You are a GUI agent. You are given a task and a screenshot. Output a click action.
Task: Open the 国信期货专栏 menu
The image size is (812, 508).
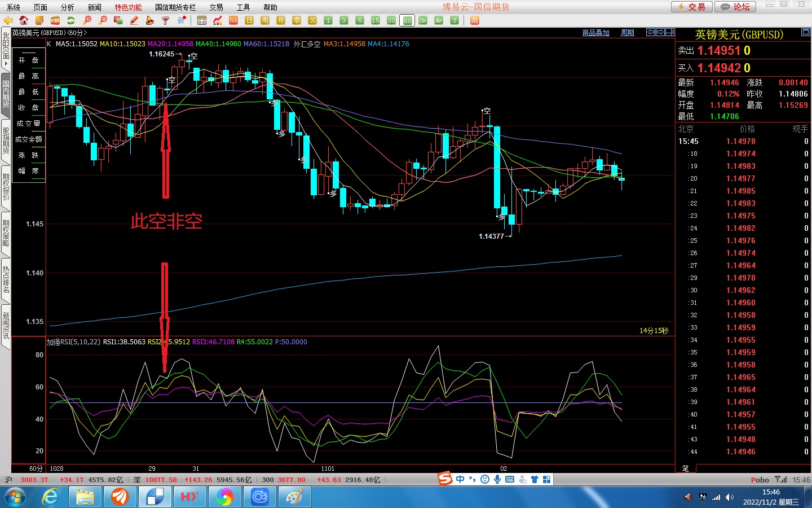(x=175, y=7)
